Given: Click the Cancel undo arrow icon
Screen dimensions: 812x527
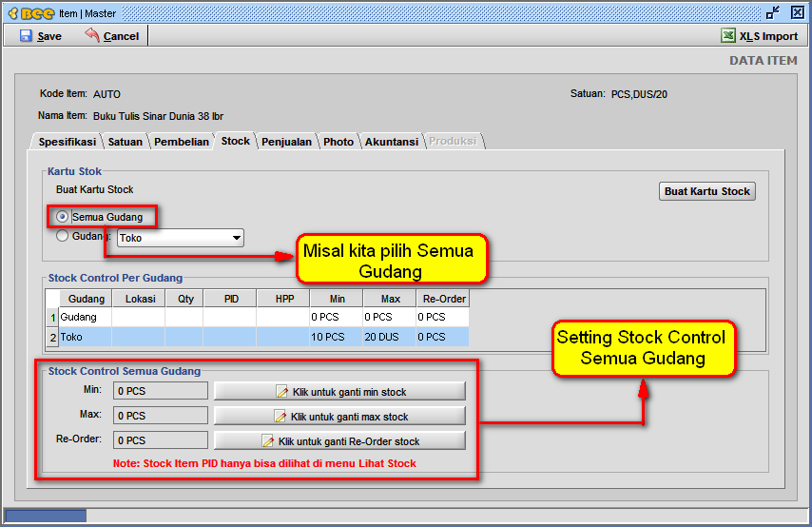Looking at the screenshot, I should [92, 35].
